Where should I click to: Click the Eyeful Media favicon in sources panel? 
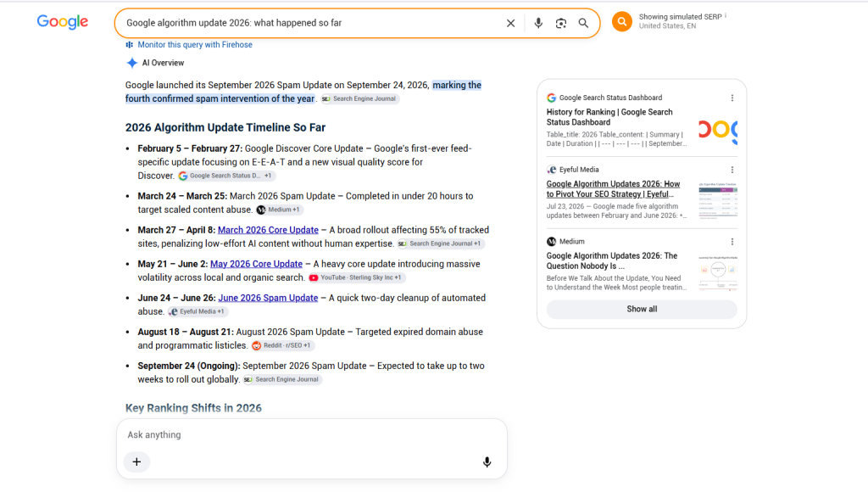551,170
